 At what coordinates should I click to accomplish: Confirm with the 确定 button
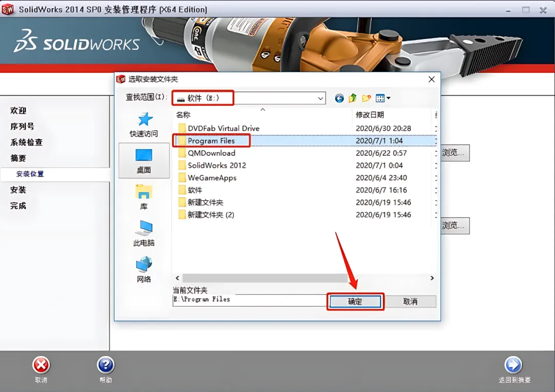pyautogui.click(x=355, y=302)
